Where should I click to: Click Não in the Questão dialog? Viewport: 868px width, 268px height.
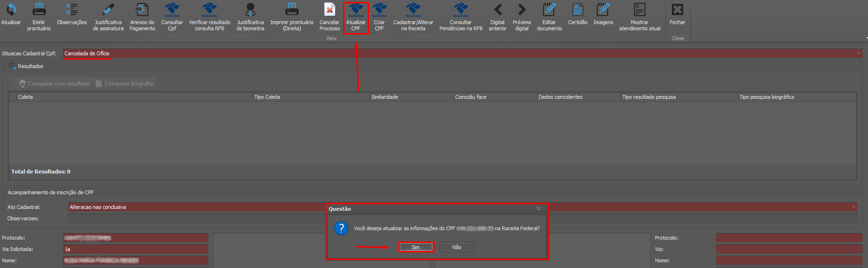click(457, 247)
